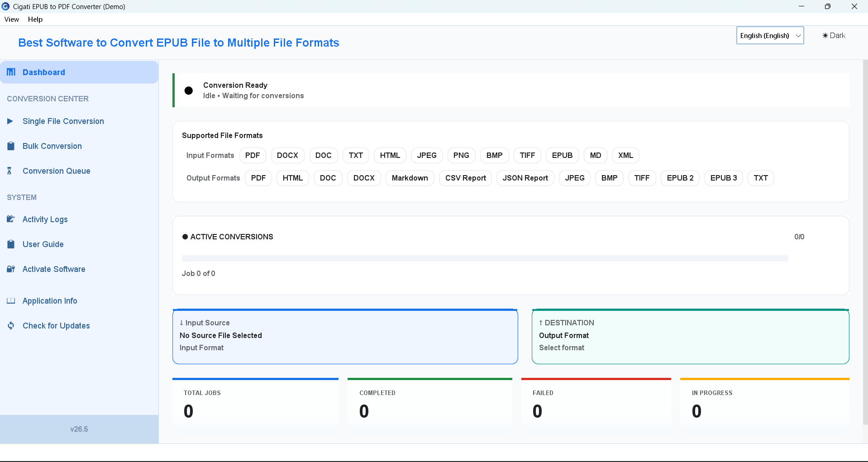The width and height of the screenshot is (868, 462).
Task: Click the Activity Logs icon
Action: tap(11, 219)
